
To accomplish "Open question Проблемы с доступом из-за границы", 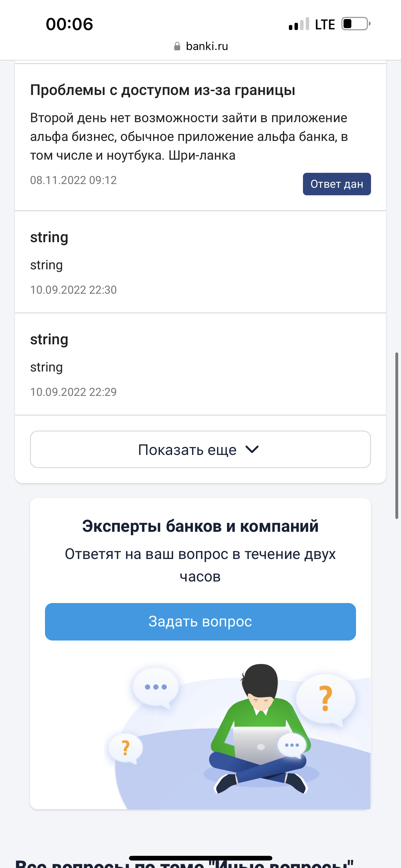I will [163, 90].
